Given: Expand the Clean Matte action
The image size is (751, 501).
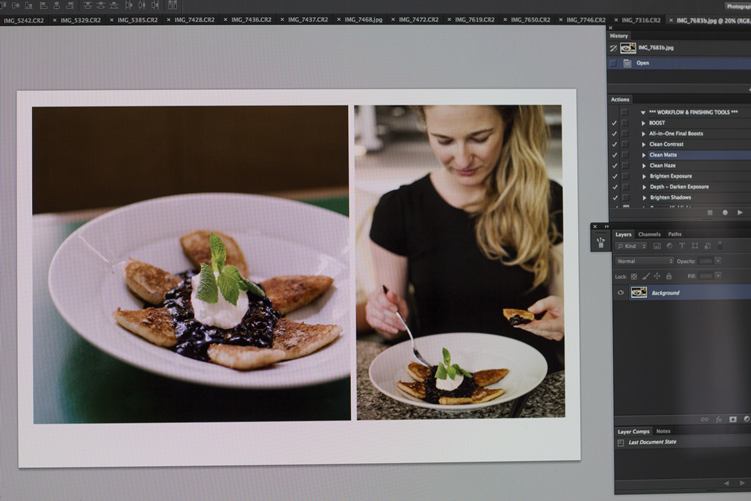Looking at the screenshot, I should click(x=644, y=155).
